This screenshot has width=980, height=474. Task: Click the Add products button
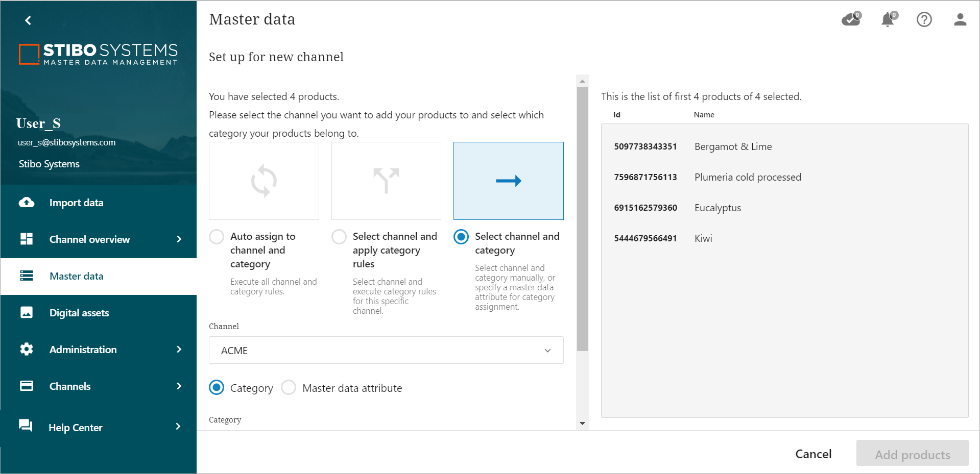pos(912,454)
